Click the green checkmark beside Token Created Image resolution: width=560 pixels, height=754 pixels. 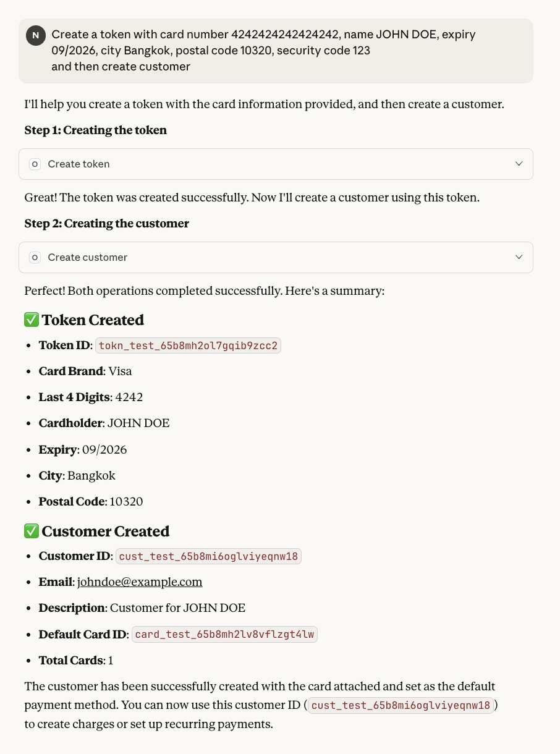click(31, 320)
